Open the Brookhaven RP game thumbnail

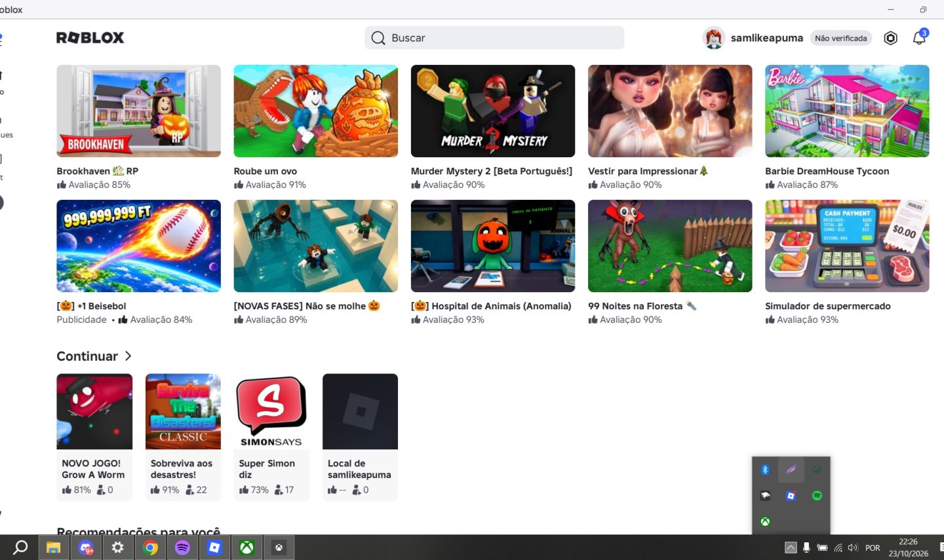pyautogui.click(x=138, y=111)
